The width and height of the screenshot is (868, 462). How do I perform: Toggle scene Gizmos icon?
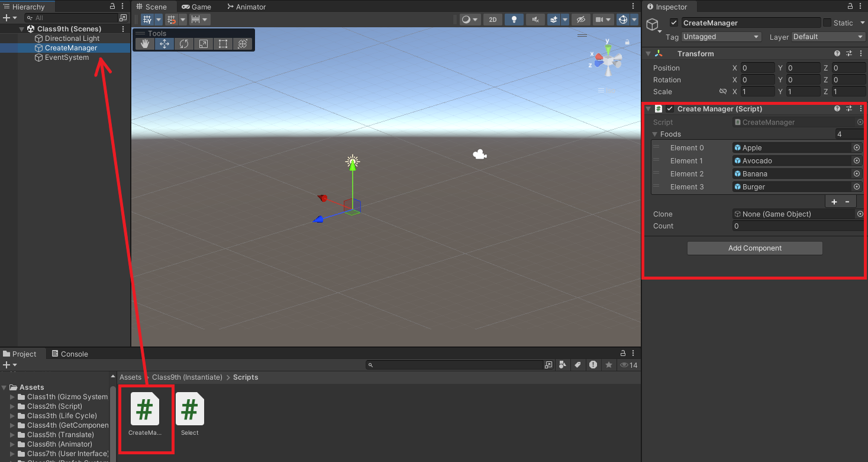coord(622,20)
